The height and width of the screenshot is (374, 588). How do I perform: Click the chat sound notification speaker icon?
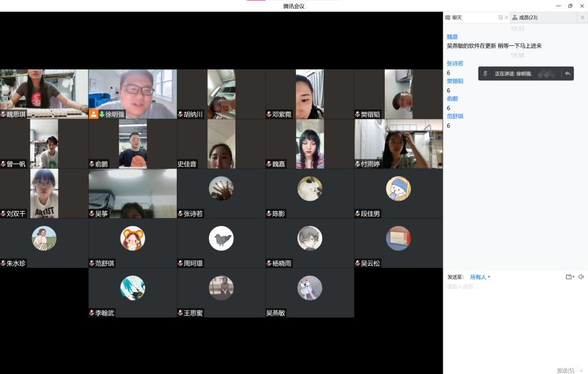[x=581, y=277]
